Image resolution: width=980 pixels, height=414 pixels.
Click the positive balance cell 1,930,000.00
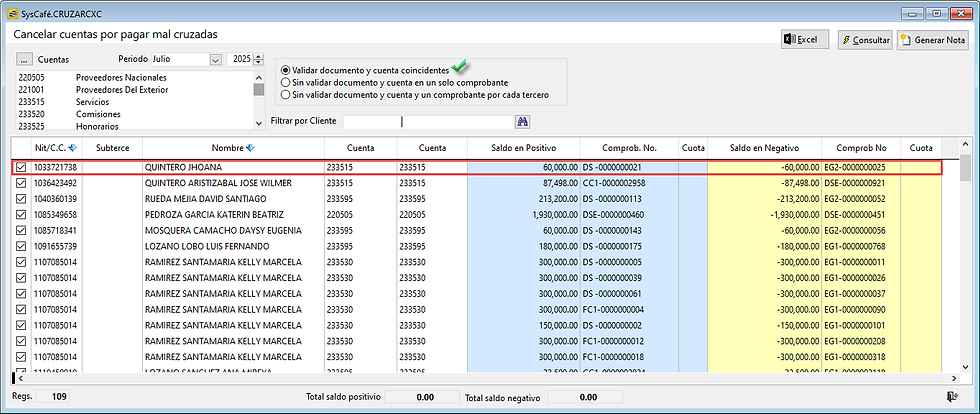(524, 215)
